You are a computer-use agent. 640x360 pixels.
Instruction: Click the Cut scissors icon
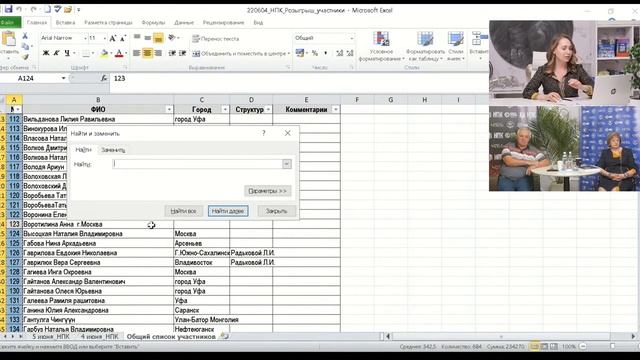coord(25,36)
